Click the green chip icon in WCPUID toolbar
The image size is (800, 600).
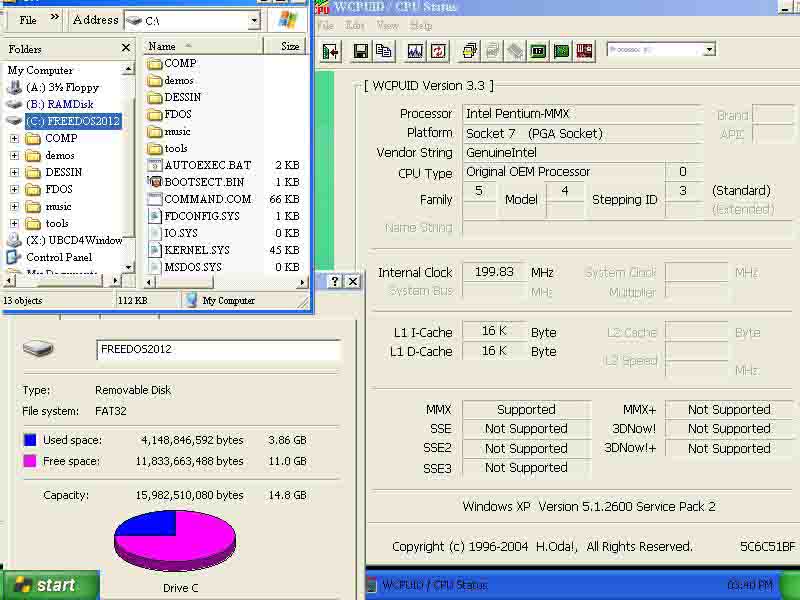coord(538,51)
